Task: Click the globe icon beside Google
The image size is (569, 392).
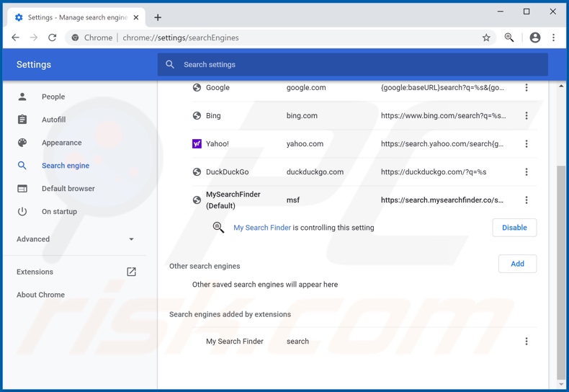Action: pyautogui.click(x=197, y=87)
